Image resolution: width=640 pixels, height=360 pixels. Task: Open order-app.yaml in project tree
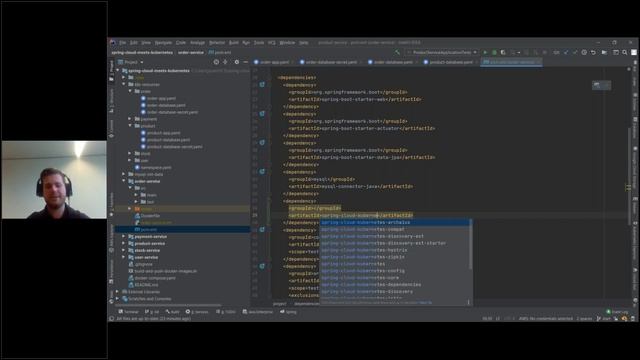158,98
